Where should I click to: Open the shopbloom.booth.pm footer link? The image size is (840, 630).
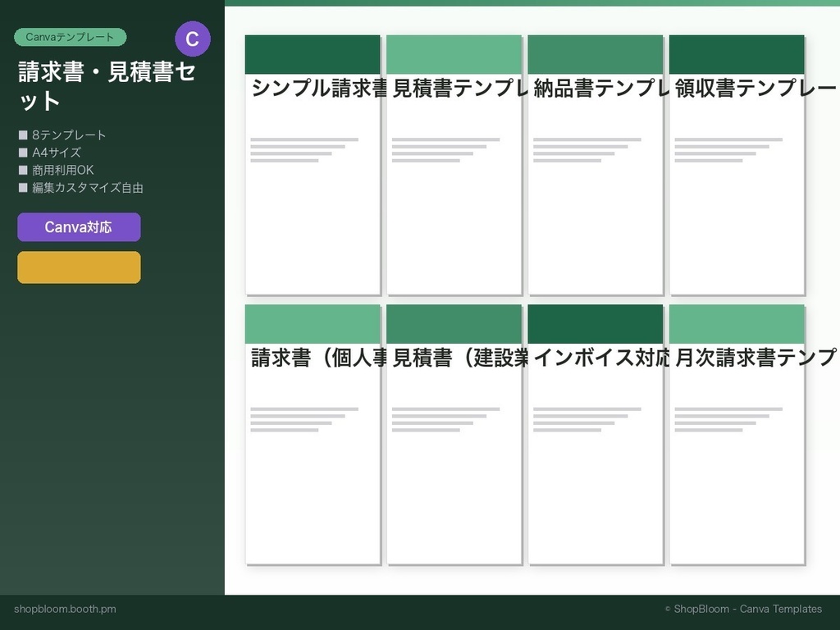(66, 609)
